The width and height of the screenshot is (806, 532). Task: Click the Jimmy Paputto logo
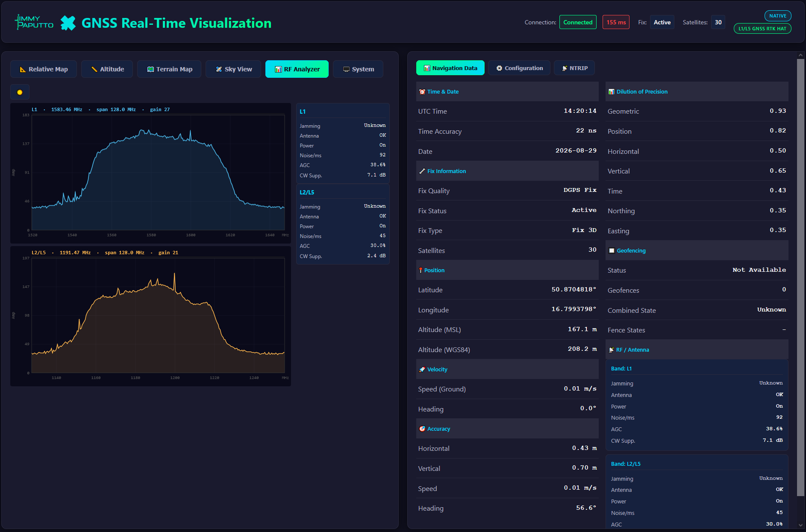tap(34, 22)
